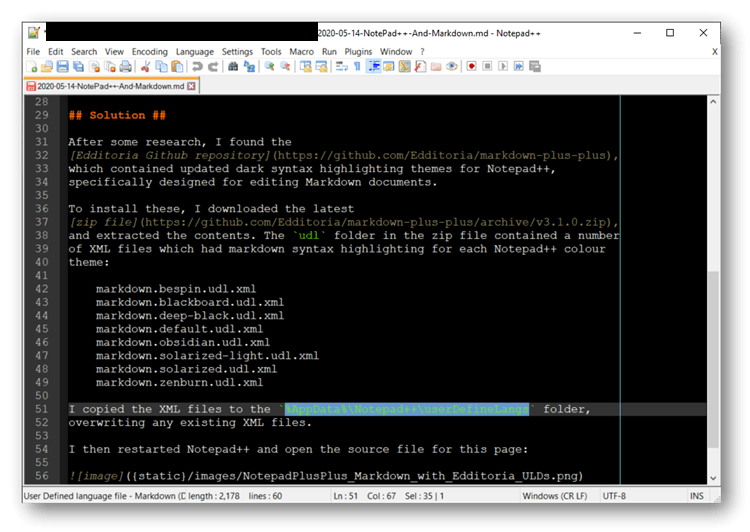750x532 pixels.
Task: Click line number 42 in margin
Action: (42, 289)
